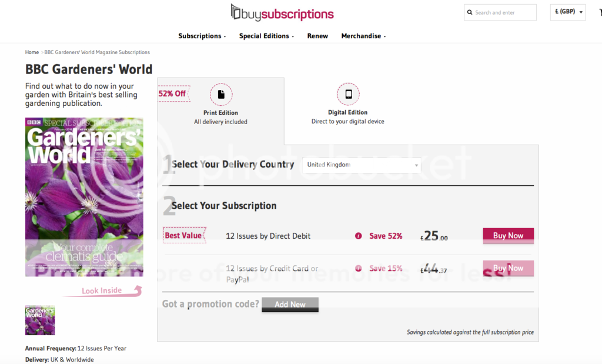Image resolution: width=602 pixels, height=364 pixels.
Task: Click the buysubscriptions logo
Action: click(x=282, y=13)
